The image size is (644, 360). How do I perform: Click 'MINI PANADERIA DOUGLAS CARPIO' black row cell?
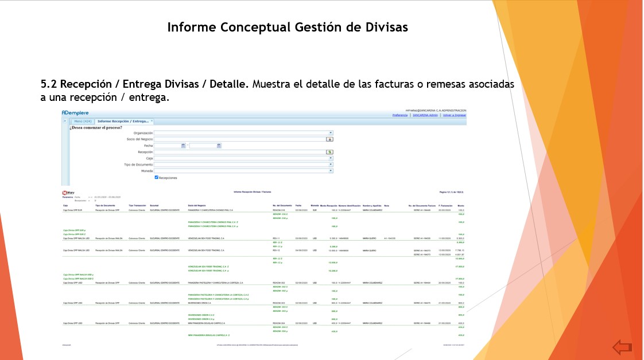coord(206,323)
